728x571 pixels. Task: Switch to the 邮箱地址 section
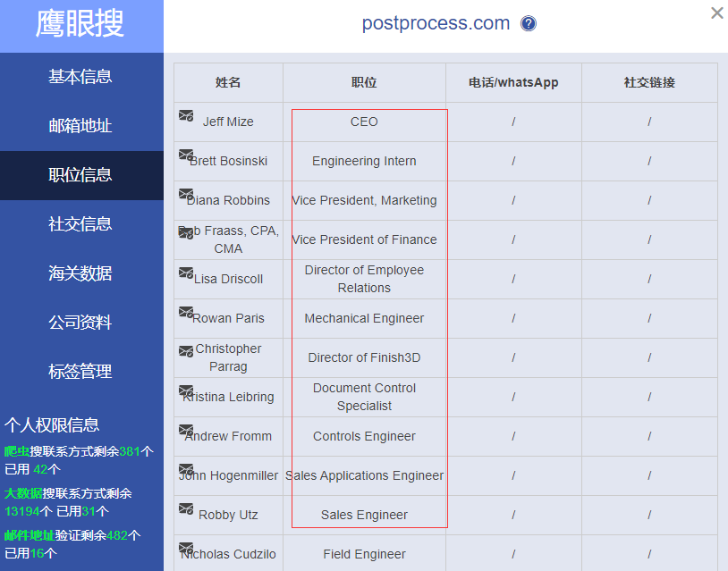(81, 126)
